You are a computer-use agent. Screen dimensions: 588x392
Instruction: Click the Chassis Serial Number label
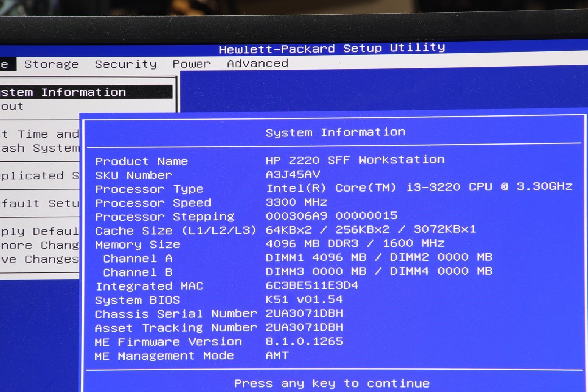point(176,314)
